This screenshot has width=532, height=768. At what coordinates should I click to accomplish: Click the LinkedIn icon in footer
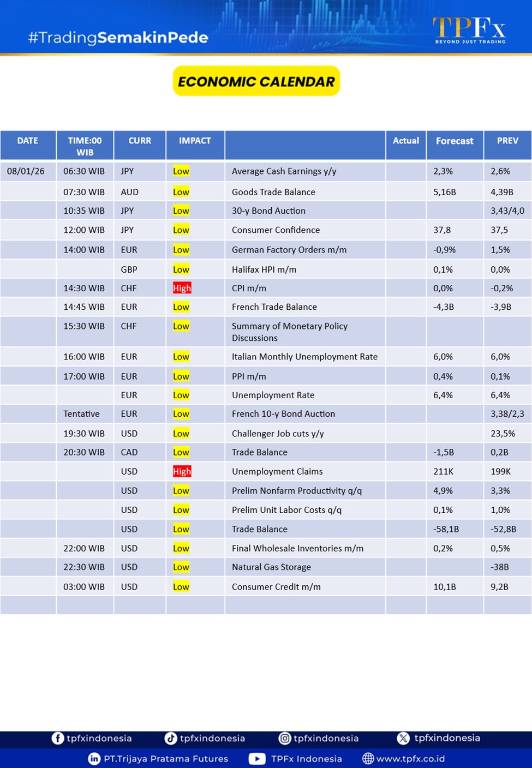pos(94,759)
